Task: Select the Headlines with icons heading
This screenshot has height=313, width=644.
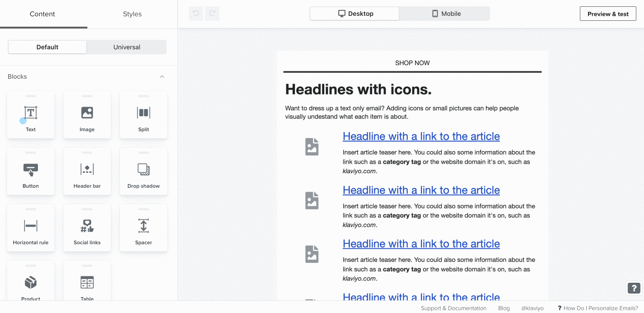Action: (x=359, y=89)
